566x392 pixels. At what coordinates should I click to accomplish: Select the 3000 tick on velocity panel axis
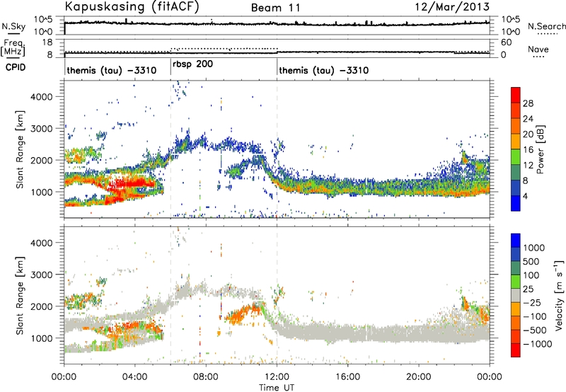41,275
